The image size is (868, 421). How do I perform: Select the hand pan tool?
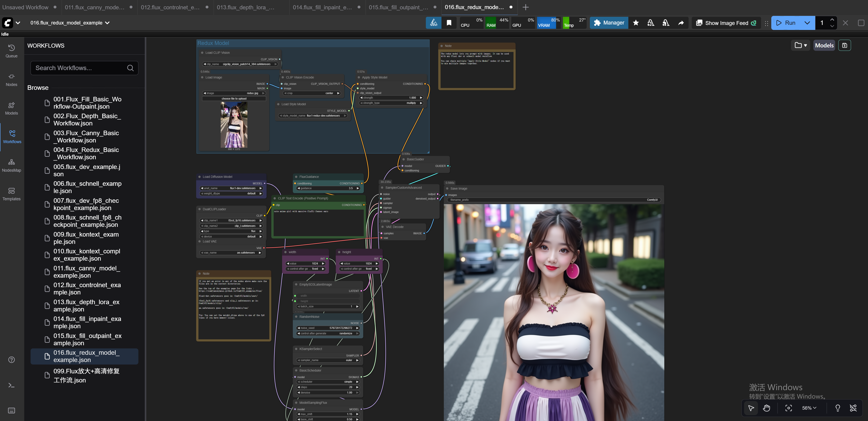767,408
